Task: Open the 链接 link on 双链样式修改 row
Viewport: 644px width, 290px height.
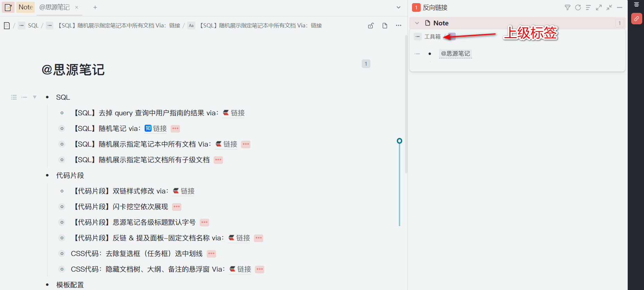Action: [x=183, y=191]
